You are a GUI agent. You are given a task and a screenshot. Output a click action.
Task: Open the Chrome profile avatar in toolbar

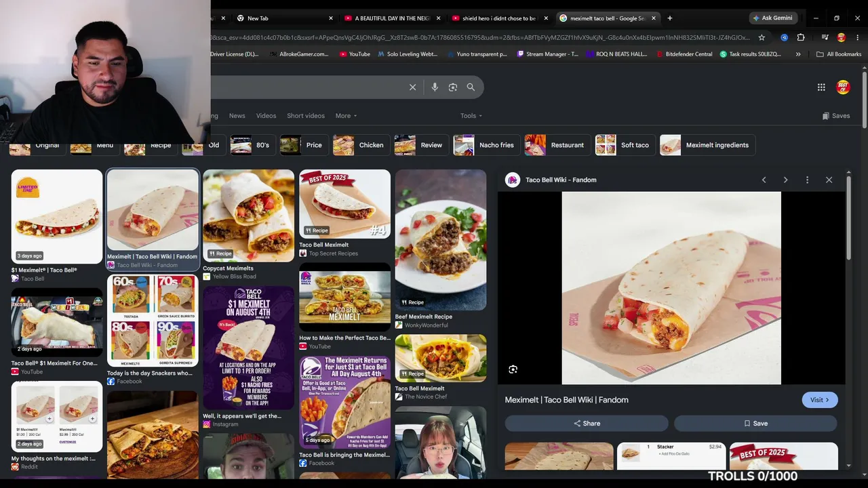click(x=842, y=37)
